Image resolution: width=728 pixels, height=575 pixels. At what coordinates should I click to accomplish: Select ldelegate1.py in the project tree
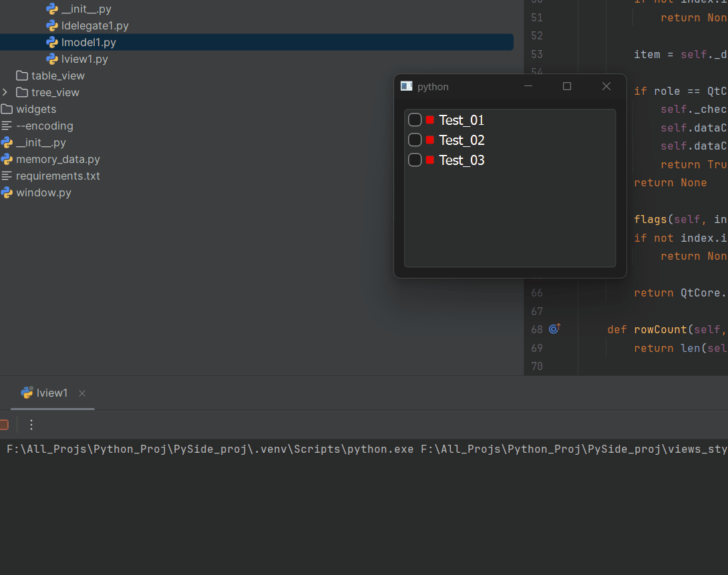[87, 25]
